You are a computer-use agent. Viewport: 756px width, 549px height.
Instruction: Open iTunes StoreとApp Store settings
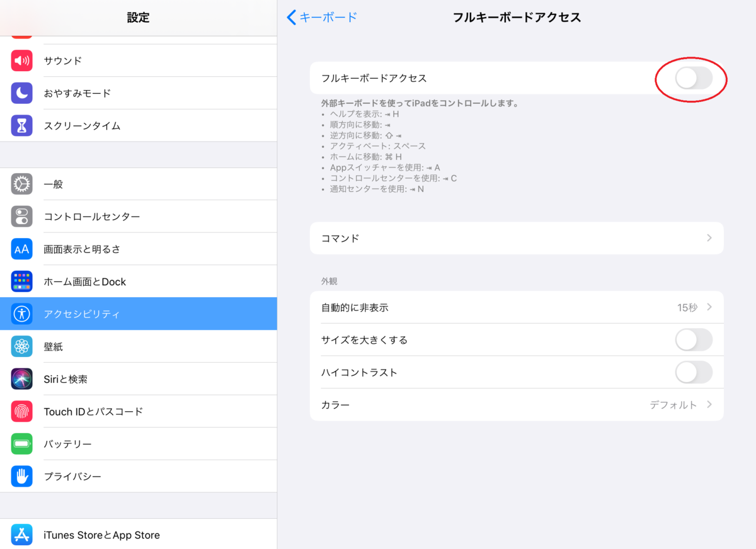point(139,535)
